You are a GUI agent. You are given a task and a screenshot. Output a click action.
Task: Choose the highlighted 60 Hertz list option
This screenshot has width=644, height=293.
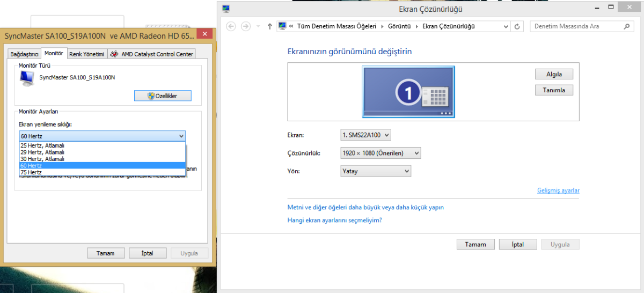[102, 165]
